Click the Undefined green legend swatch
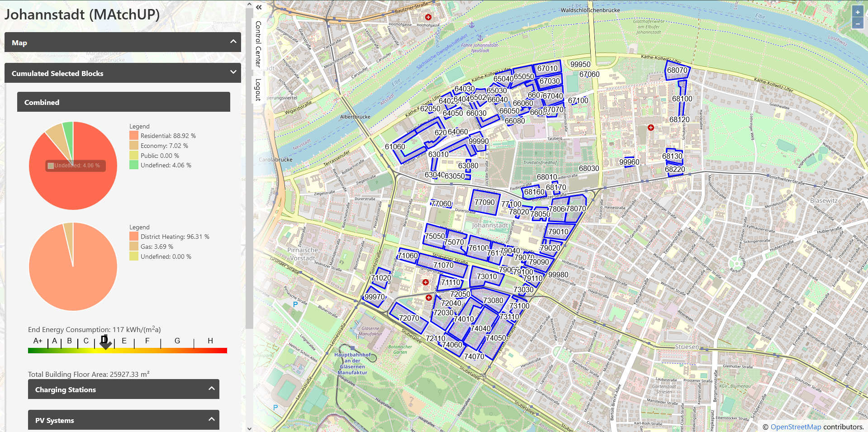This screenshot has width=868, height=432. pyautogui.click(x=133, y=165)
